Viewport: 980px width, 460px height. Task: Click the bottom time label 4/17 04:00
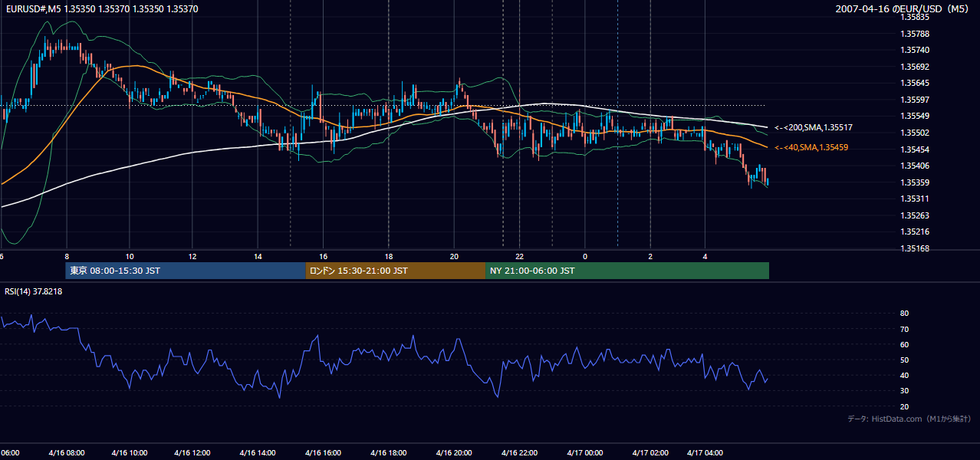click(x=705, y=453)
